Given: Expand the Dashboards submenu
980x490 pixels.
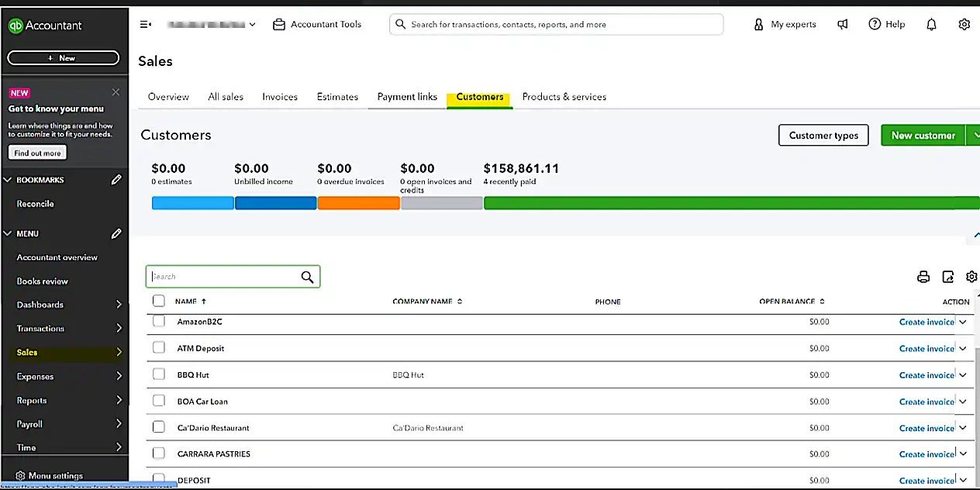Looking at the screenshot, I should point(119,305).
